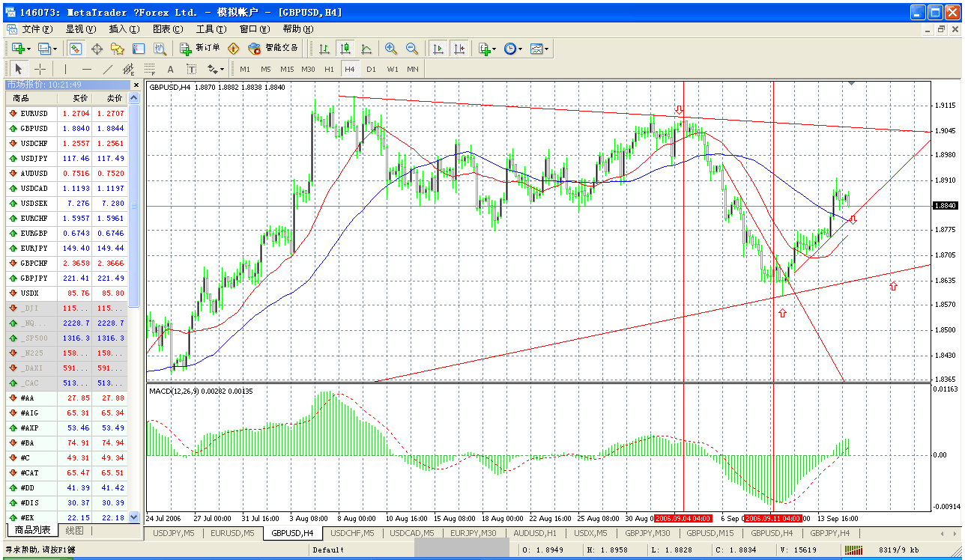Toggle Auto Scroll on the chart

click(x=437, y=48)
